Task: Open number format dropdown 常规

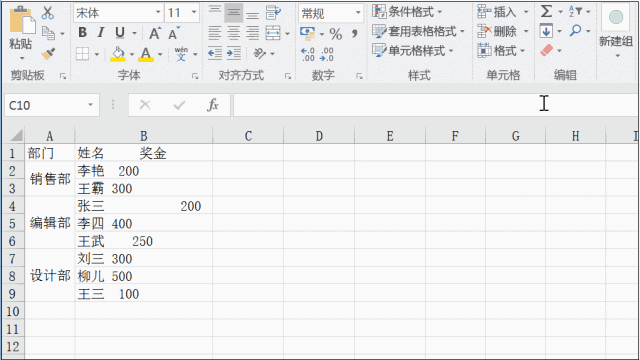Action: tap(358, 13)
